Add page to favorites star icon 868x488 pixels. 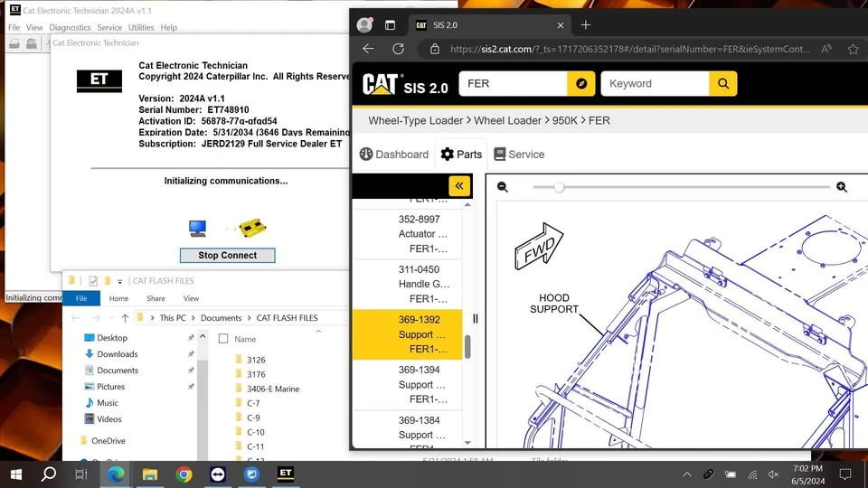pyautogui.click(x=853, y=49)
